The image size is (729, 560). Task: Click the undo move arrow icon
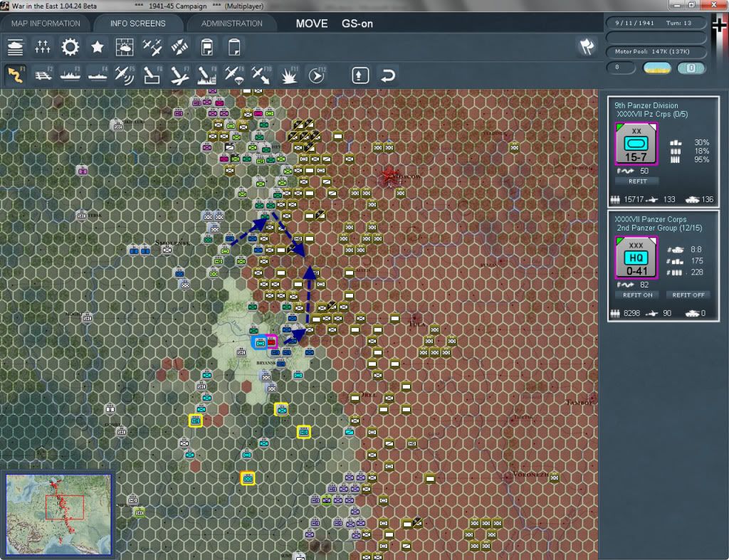(x=388, y=75)
